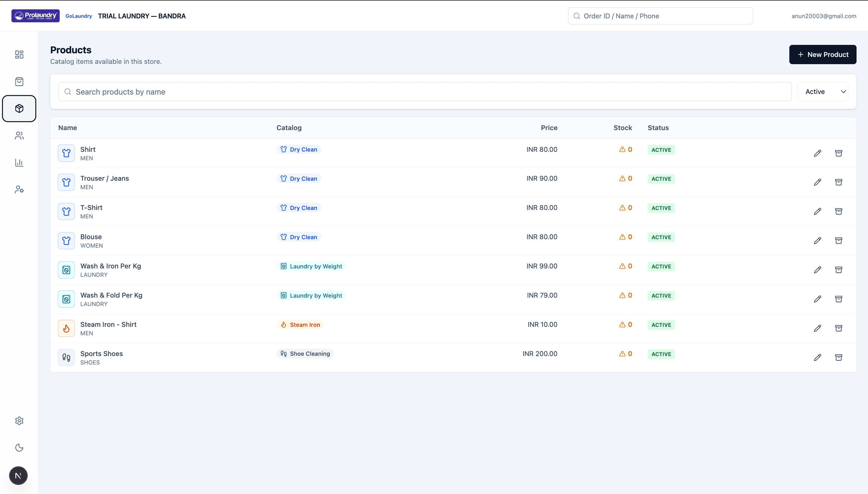Click the GoLaundry link in header
The height and width of the screenshot is (494, 868).
[x=79, y=16]
